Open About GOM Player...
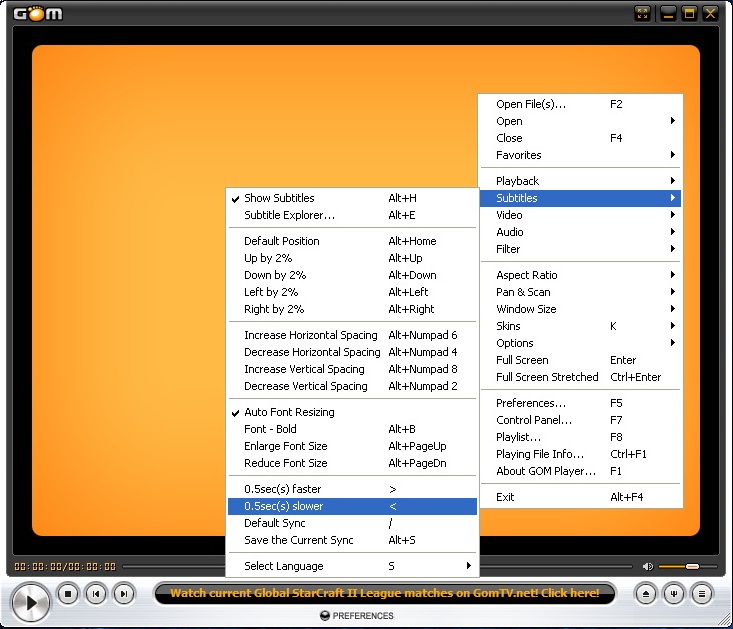Image resolution: width=733 pixels, height=629 pixels. click(x=580, y=471)
